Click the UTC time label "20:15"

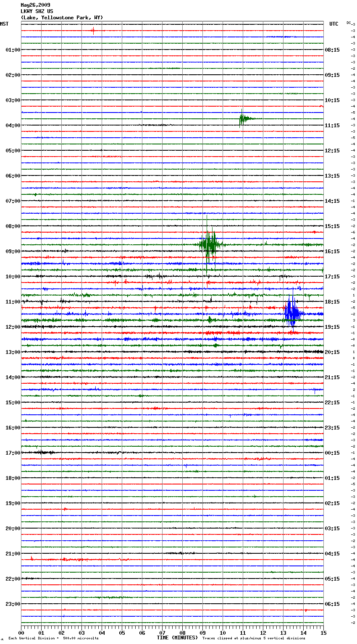pos(332,352)
